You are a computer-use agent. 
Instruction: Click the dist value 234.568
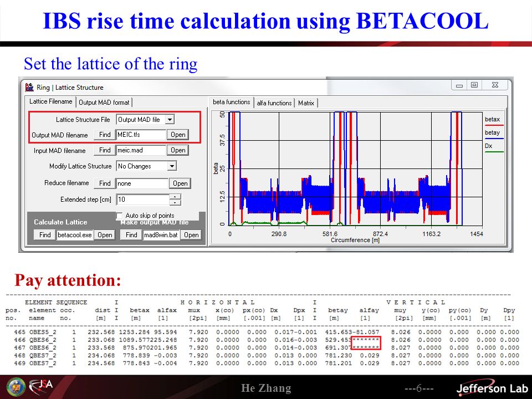(x=101, y=363)
